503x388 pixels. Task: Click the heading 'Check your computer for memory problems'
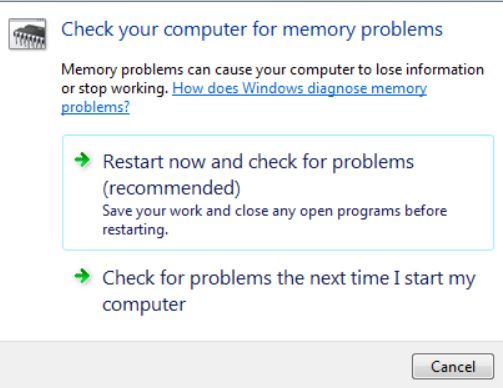point(252,29)
